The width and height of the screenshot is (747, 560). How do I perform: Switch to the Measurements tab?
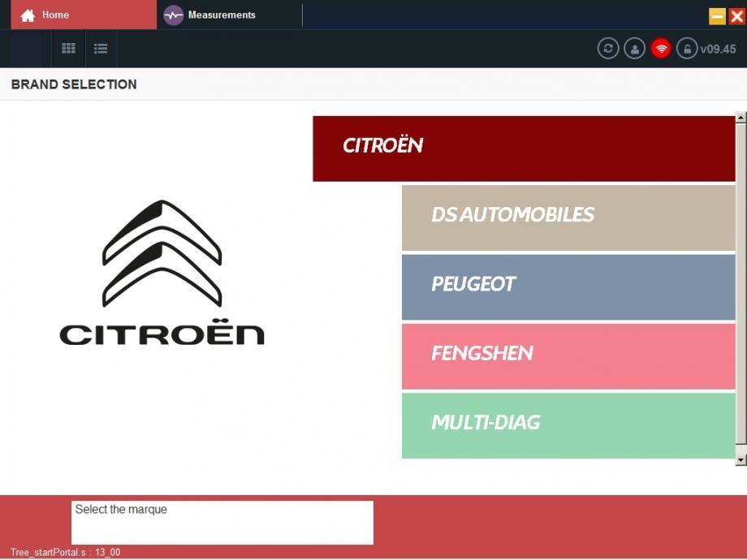(x=229, y=15)
